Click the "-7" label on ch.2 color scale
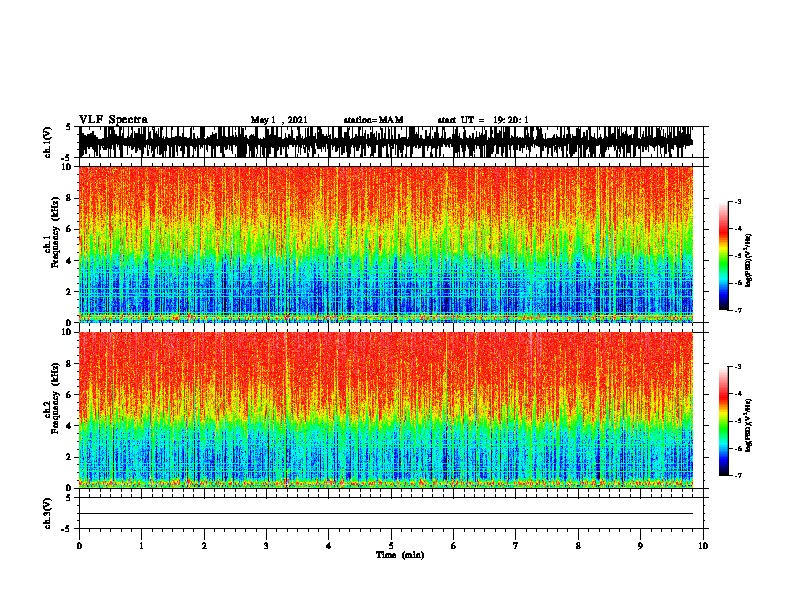792x612 pixels. click(738, 475)
